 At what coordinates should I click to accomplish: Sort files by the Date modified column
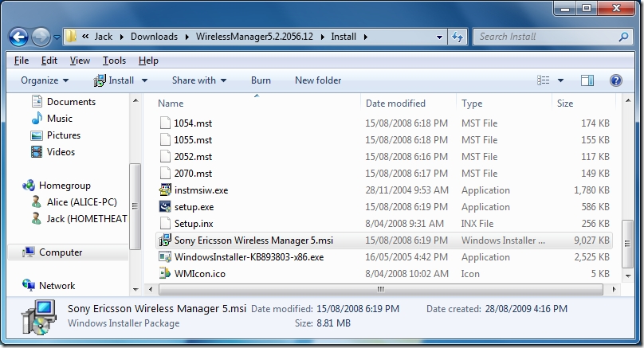tap(395, 104)
